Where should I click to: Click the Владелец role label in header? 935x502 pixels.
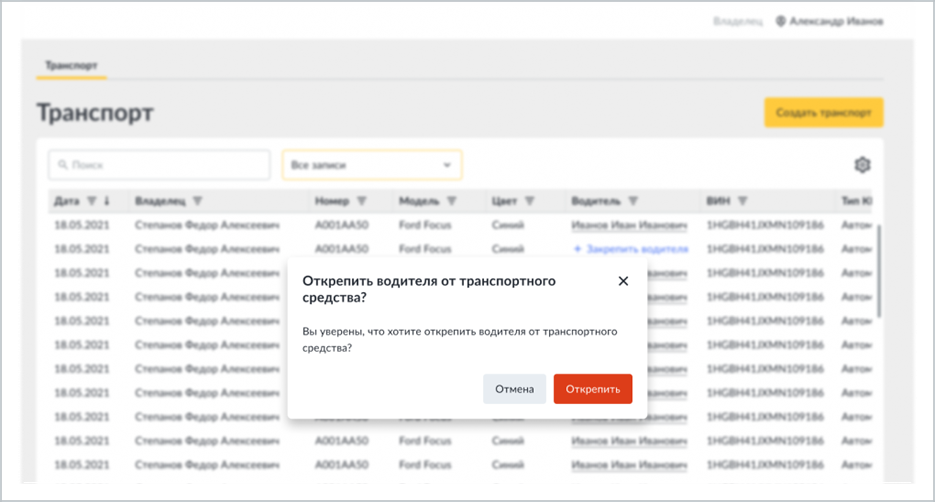point(738,21)
